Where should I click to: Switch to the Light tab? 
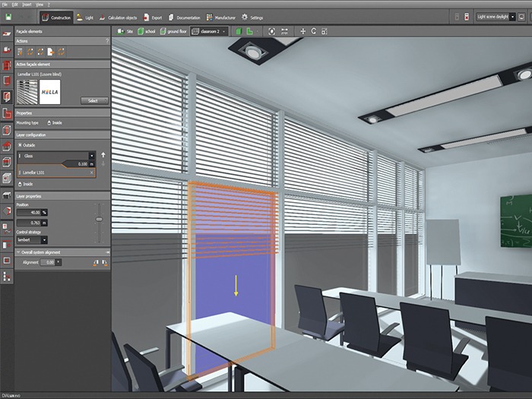coord(87,16)
